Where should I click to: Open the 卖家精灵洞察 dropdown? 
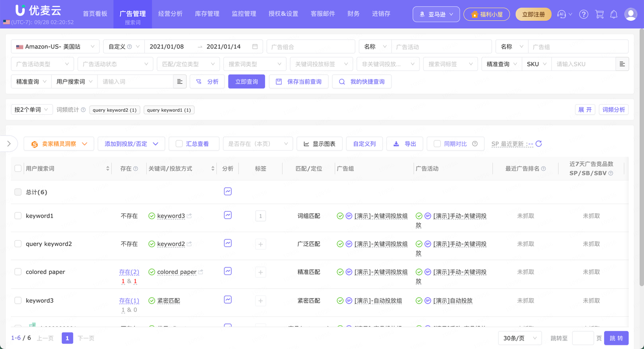pos(59,144)
